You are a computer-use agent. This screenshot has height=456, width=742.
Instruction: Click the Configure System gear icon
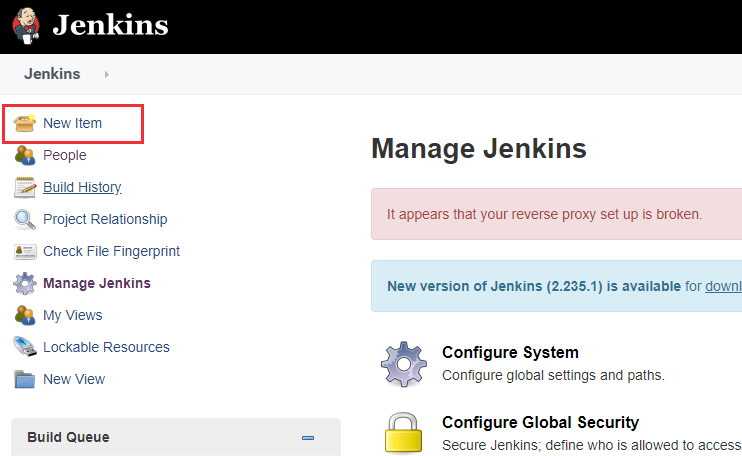(404, 364)
